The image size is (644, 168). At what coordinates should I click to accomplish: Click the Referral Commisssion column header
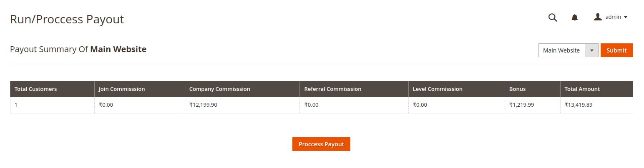click(x=333, y=89)
